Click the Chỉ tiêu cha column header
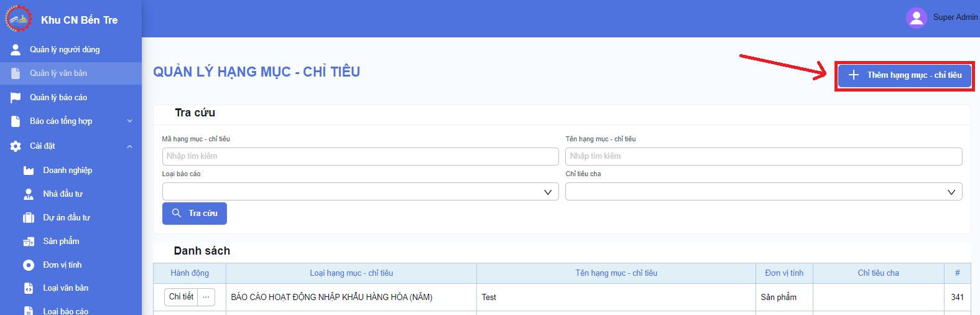 pos(878,273)
